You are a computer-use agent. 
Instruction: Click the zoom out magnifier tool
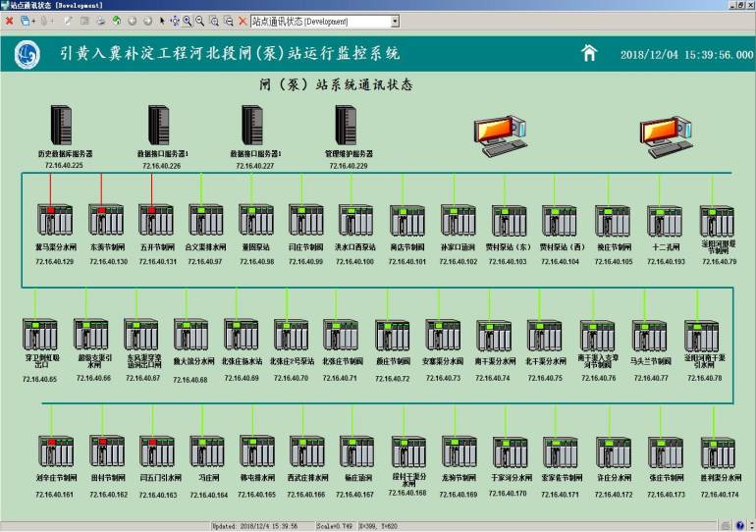pyautogui.click(x=200, y=21)
